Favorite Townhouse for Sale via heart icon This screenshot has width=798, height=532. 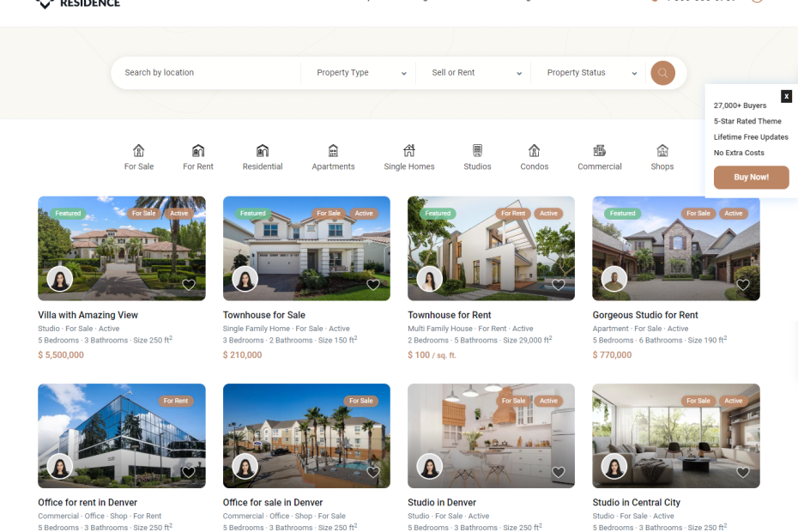coord(373,285)
